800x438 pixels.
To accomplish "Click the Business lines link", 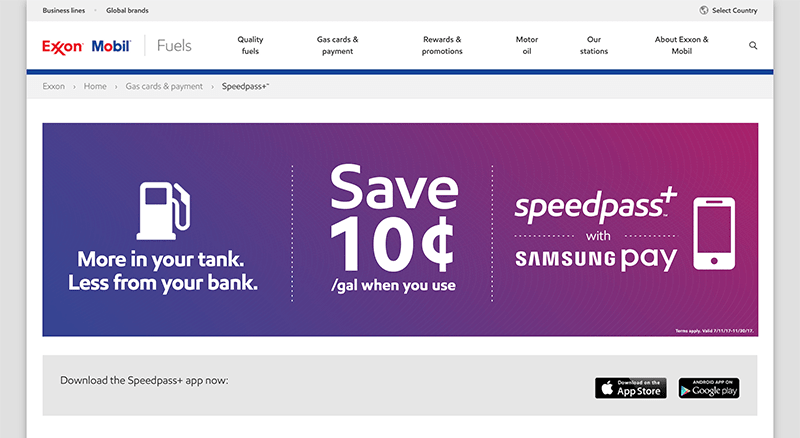I will (64, 10).
